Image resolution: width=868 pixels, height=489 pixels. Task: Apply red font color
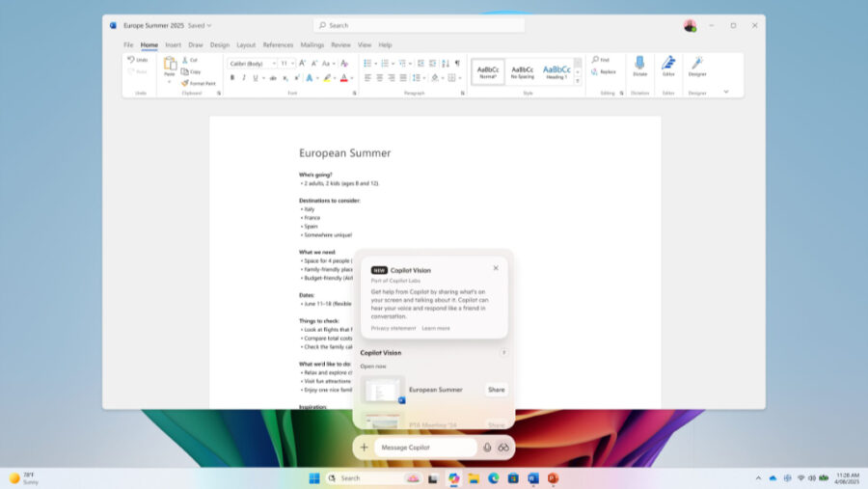tap(343, 78)
